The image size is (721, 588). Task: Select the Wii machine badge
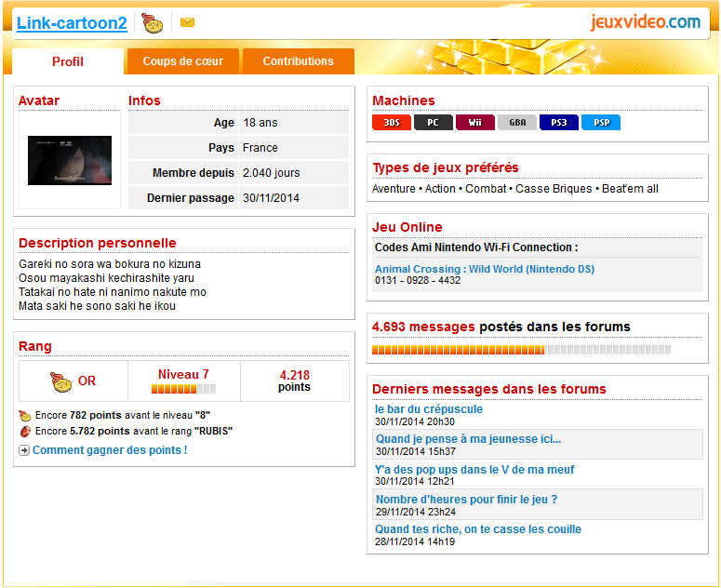click(x=474, y=123)
